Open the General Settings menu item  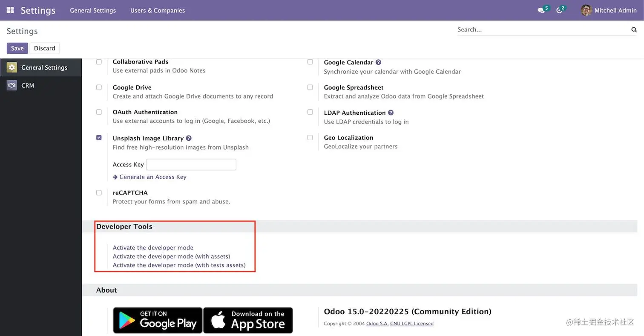coord(93,10)
